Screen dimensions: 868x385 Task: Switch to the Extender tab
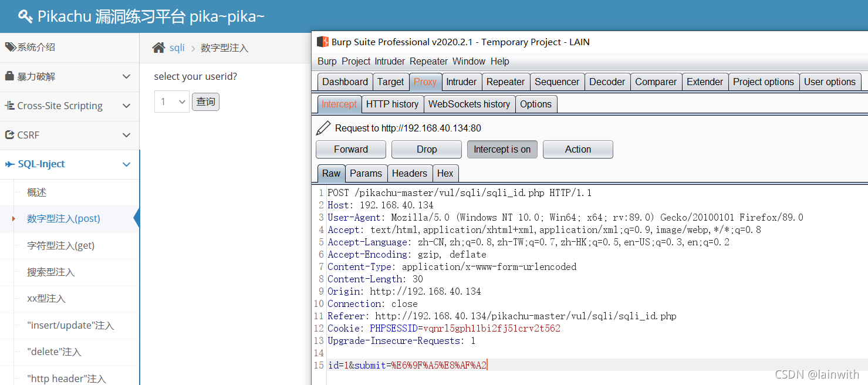[705, 82]
